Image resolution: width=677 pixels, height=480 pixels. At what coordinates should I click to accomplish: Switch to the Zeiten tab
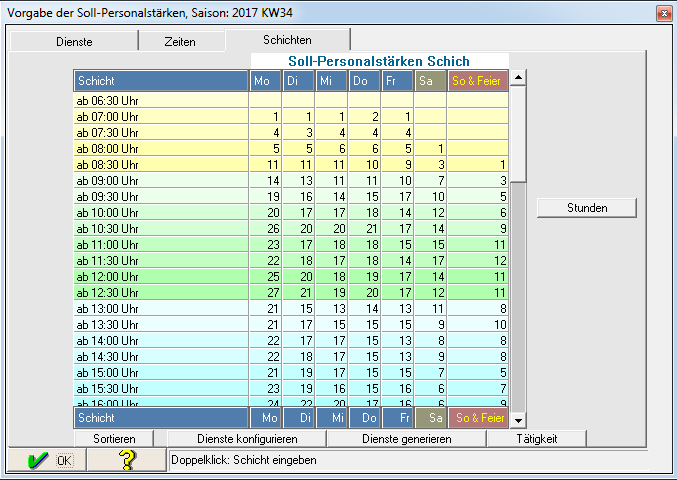pyautogui.click(x=181, y=42)
